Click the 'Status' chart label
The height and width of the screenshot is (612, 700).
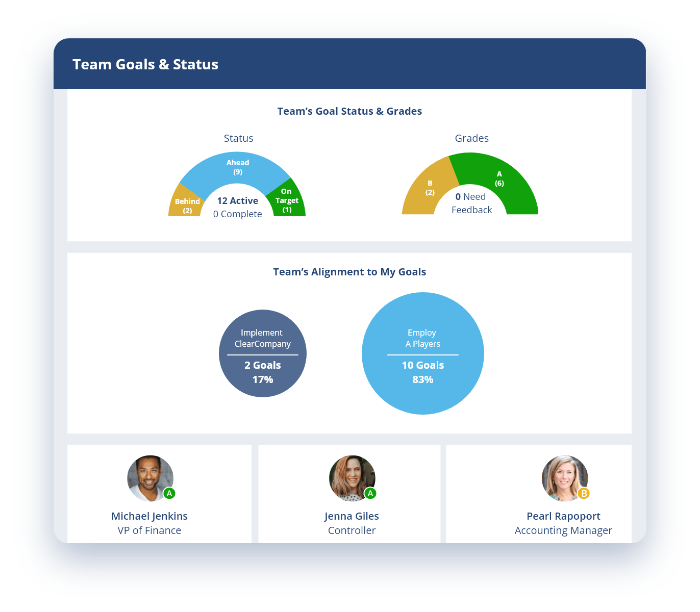(x=238, y=138)
